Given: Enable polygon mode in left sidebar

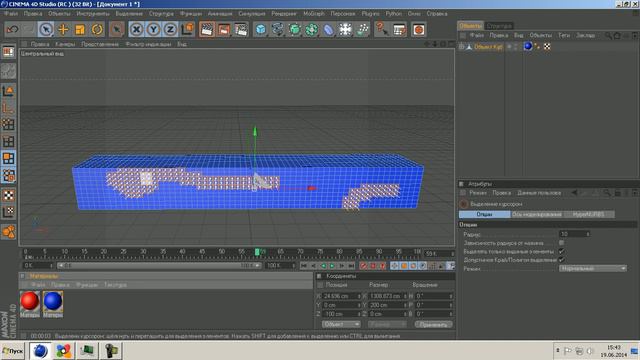Looking at the screenshot, I should coord(8,158).
